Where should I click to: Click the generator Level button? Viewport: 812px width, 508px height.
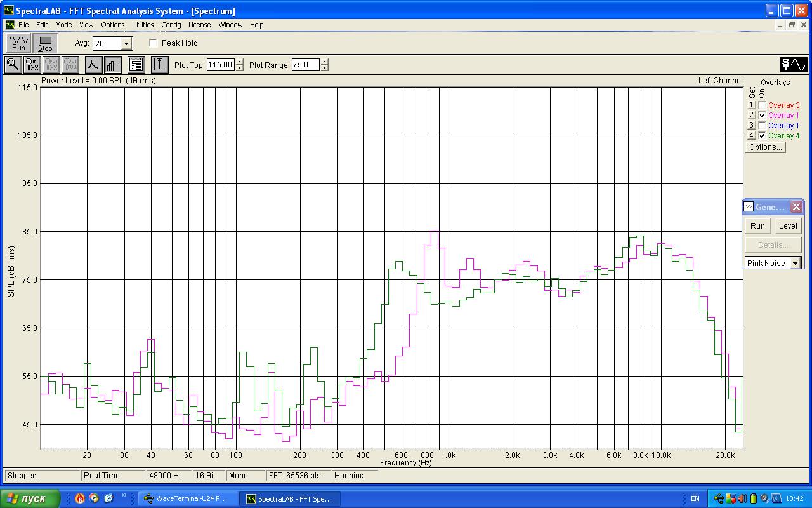click(x=787, y=226)
